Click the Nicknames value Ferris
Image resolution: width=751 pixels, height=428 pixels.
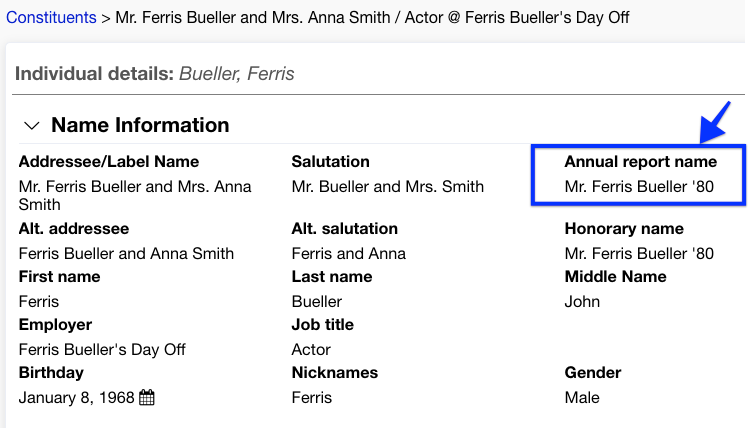pos(312,398)
